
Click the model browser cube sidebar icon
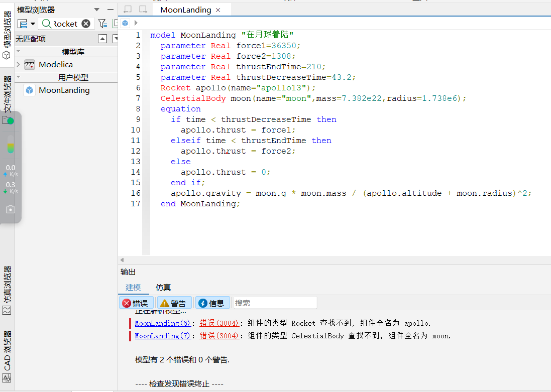click(7, 55)
